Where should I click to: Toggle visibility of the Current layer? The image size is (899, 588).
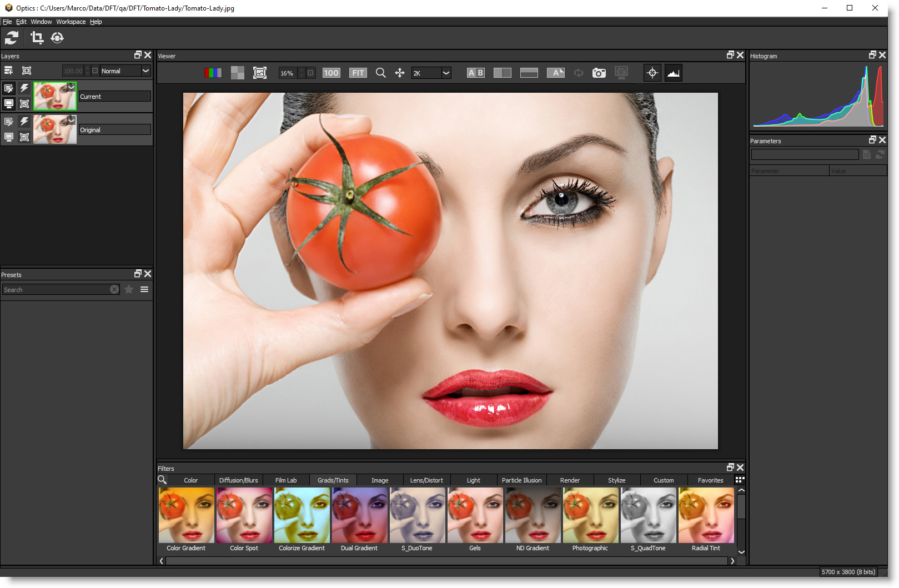[9, 103]
